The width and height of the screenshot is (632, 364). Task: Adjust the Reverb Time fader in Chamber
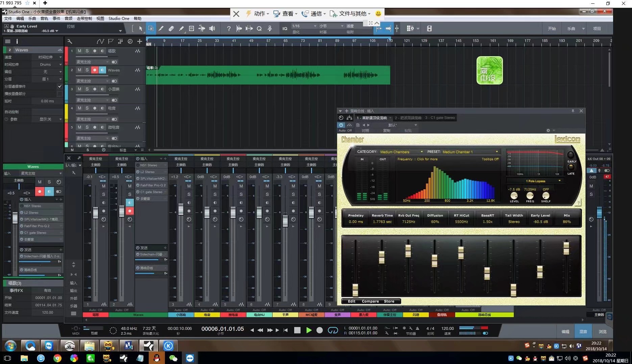coord(382,257)
